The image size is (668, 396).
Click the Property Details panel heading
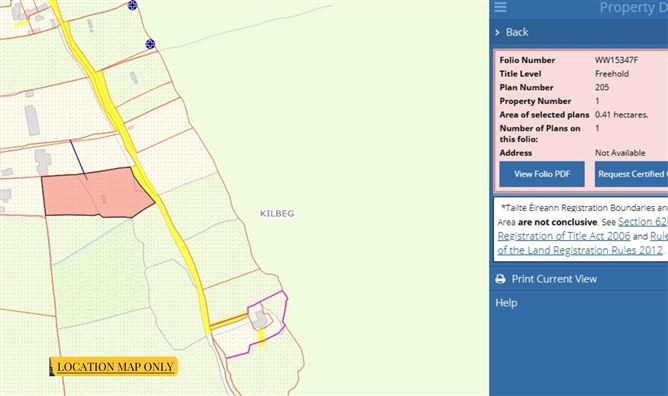[x=633, y=8]
